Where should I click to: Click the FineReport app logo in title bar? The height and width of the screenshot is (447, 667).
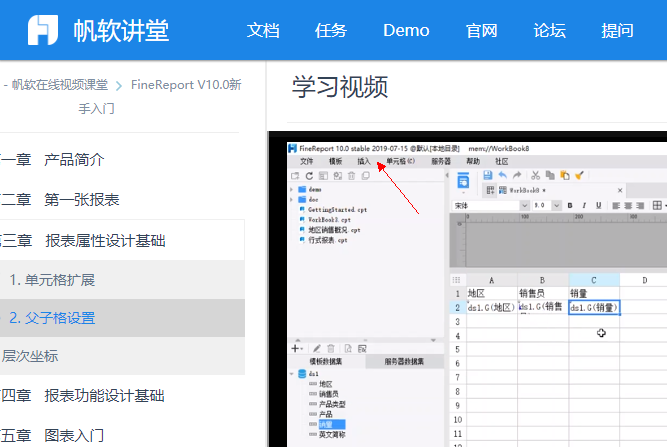point(292,148)
